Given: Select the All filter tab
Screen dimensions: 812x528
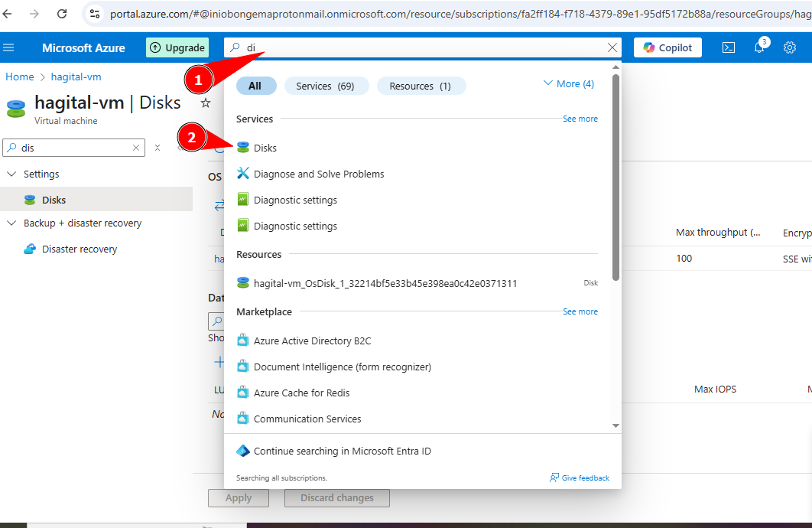Looking at the screenshot, I should tap(255, 86).
